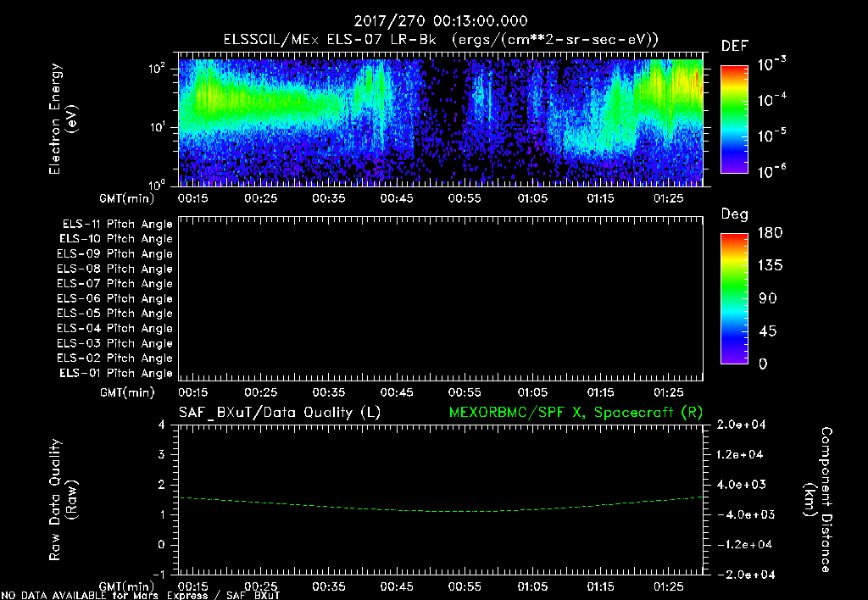Click the 0 tick on Deg scale
Screen dimensions: 868x600
[x=764, y=364]
